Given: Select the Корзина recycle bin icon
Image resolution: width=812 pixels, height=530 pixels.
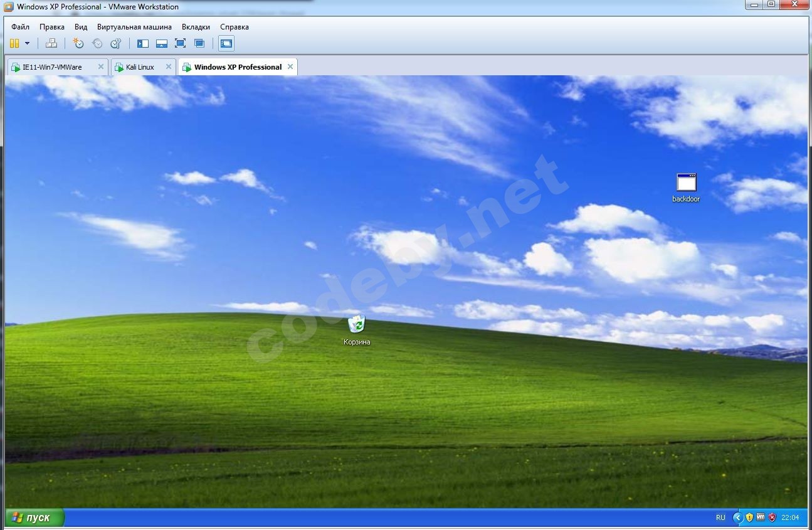Looking at the screenshot, I should (x=357, y=331).
